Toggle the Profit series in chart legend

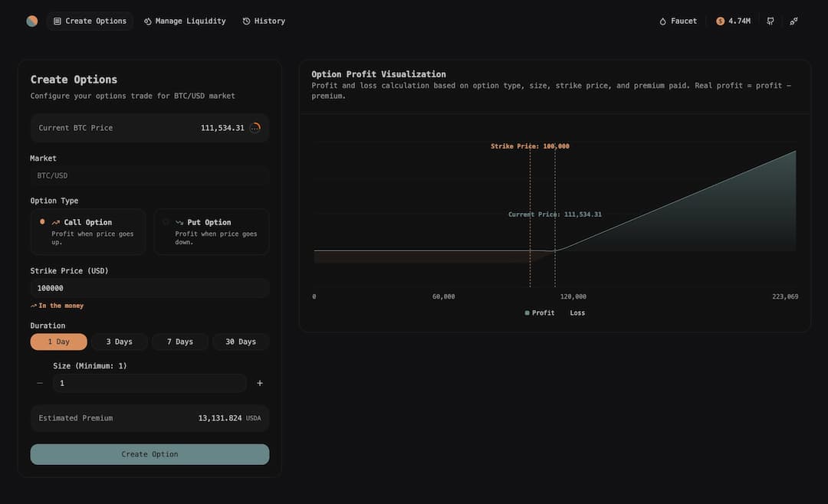(x=540, y=313)
